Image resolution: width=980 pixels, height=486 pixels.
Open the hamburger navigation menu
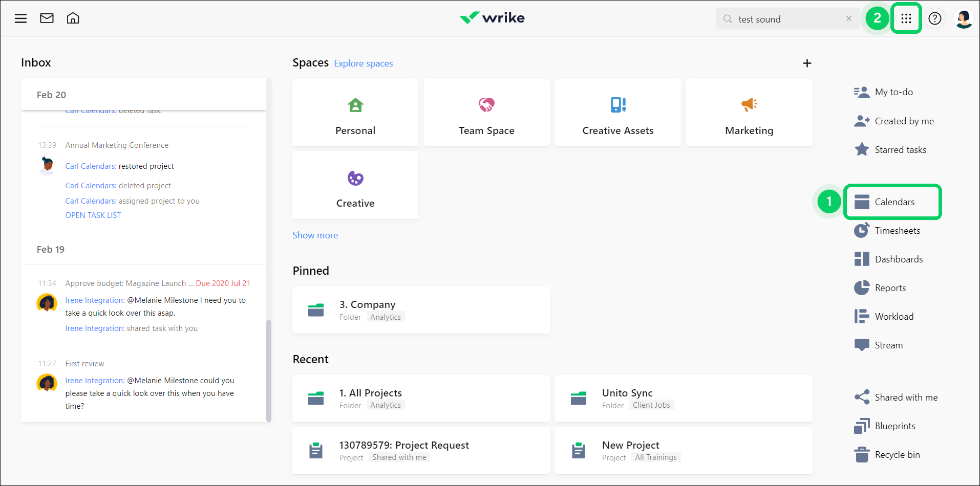(x=20, y=19)
